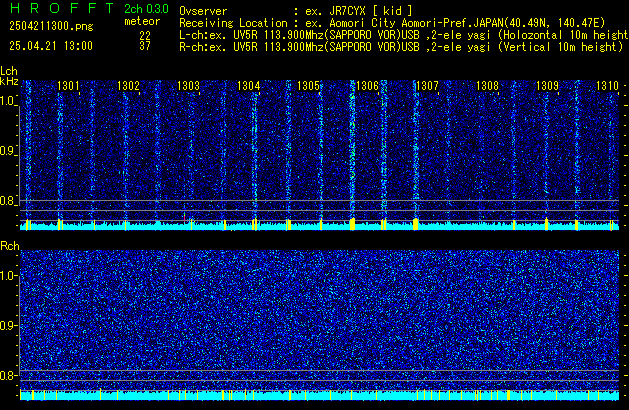
Task: Click the date 25.04.21 13:00
Action: click(x=51, y=46)
